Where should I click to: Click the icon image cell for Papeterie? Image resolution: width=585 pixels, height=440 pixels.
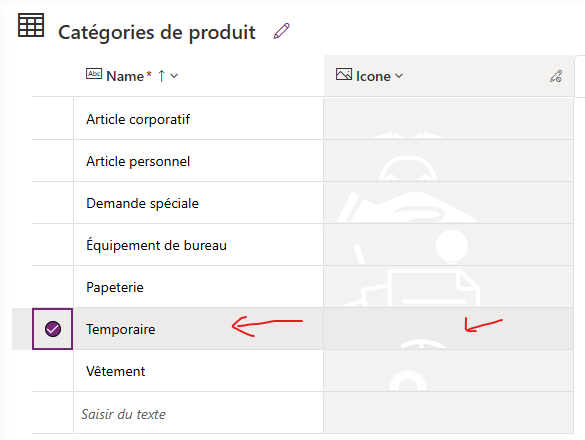[448, 287]
